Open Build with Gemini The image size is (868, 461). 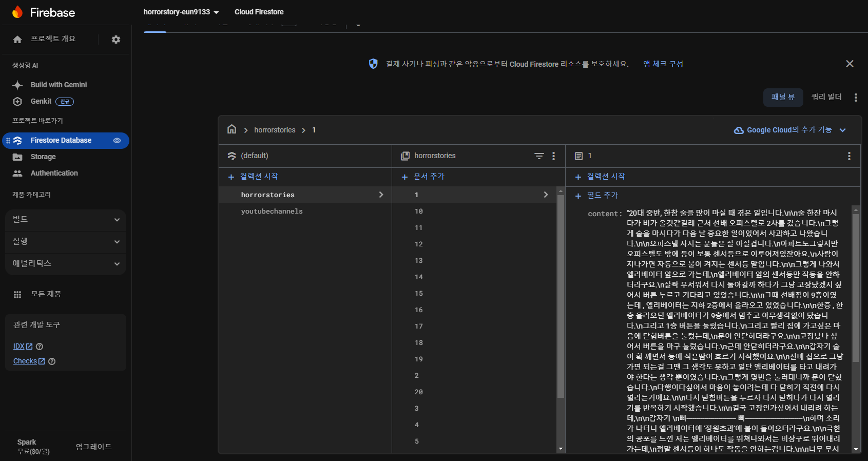pos(59,85)
